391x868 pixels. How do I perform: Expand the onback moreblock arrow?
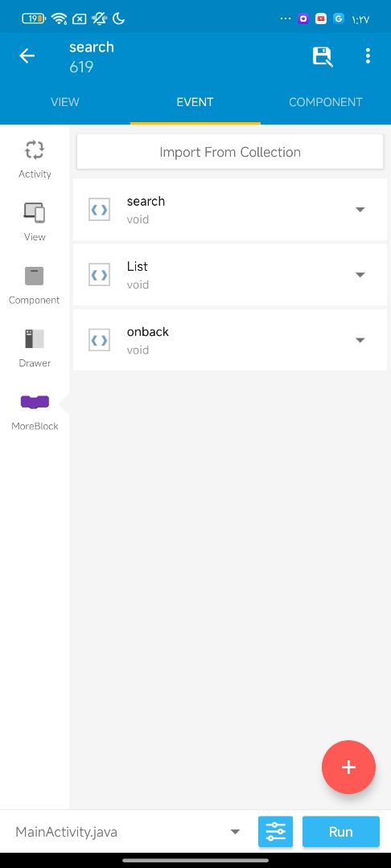tap(360, 340)
